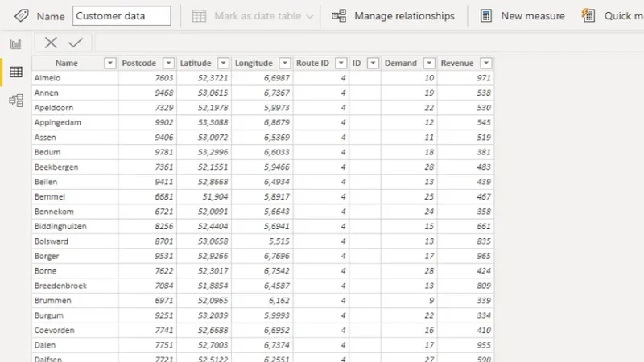Image resolution: width=644 pixels, height=362 pixels.
Task: Select the Postcode column header
Action: [x=138, y=64]
